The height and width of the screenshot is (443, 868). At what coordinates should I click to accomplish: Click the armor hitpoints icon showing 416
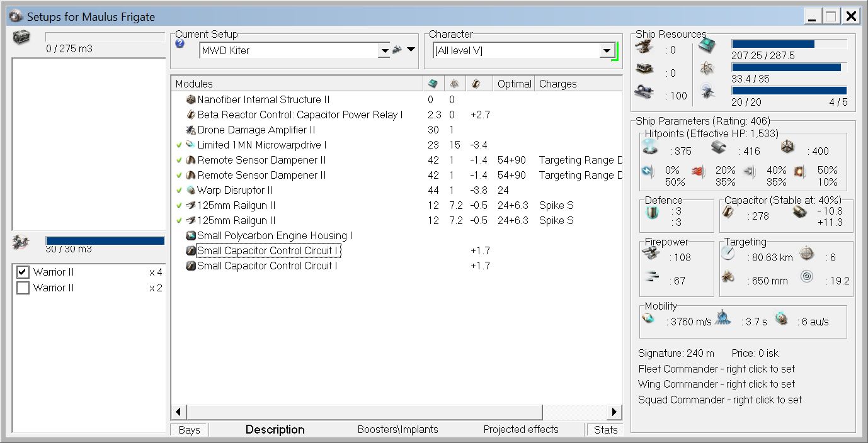pos(719,148)
